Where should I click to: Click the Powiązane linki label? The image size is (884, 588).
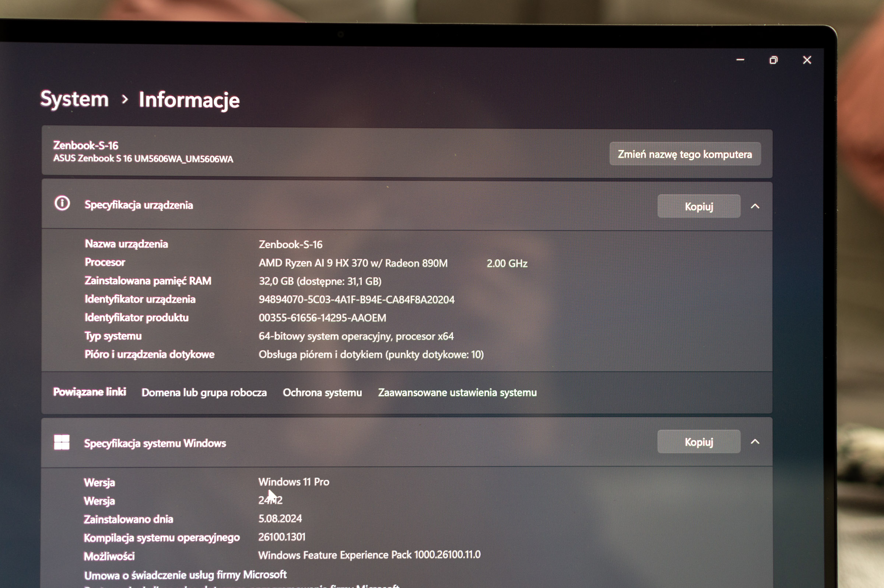tap(90, 392)
